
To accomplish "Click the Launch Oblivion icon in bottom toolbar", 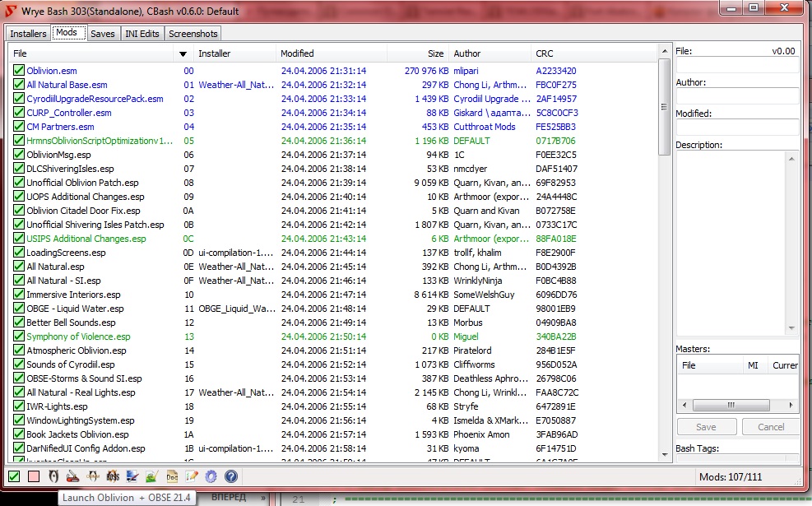I will pos(53,476).
